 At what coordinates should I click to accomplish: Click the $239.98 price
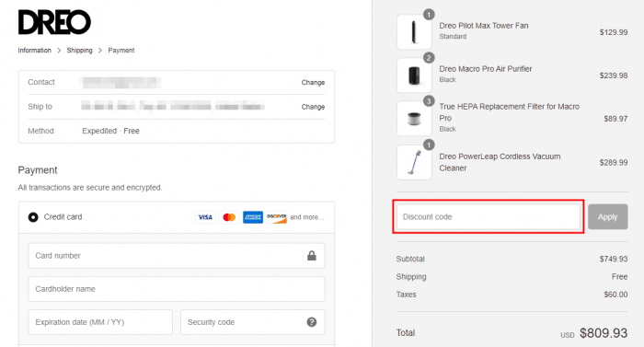[614, 75]
